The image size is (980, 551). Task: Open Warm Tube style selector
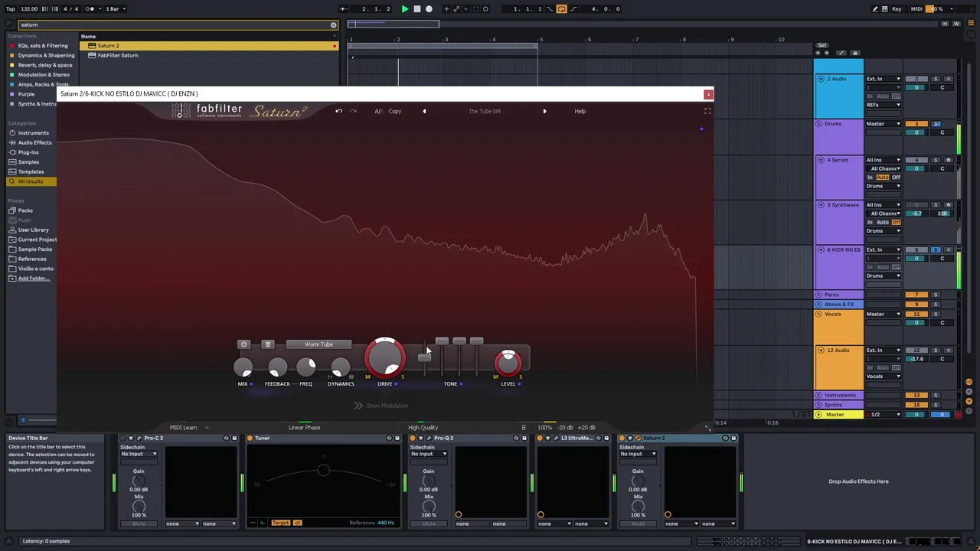click(318, 344)
